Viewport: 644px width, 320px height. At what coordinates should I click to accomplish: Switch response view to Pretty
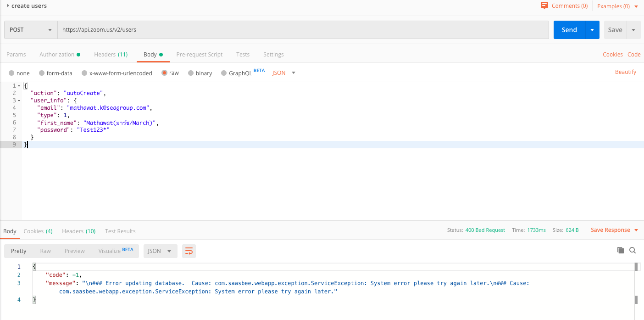19,251
